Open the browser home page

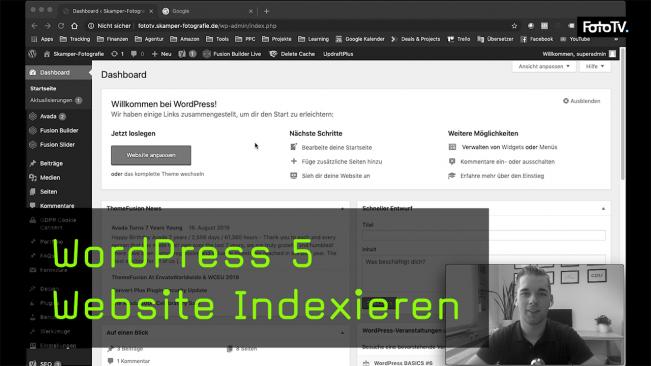(x=74, y=26)
